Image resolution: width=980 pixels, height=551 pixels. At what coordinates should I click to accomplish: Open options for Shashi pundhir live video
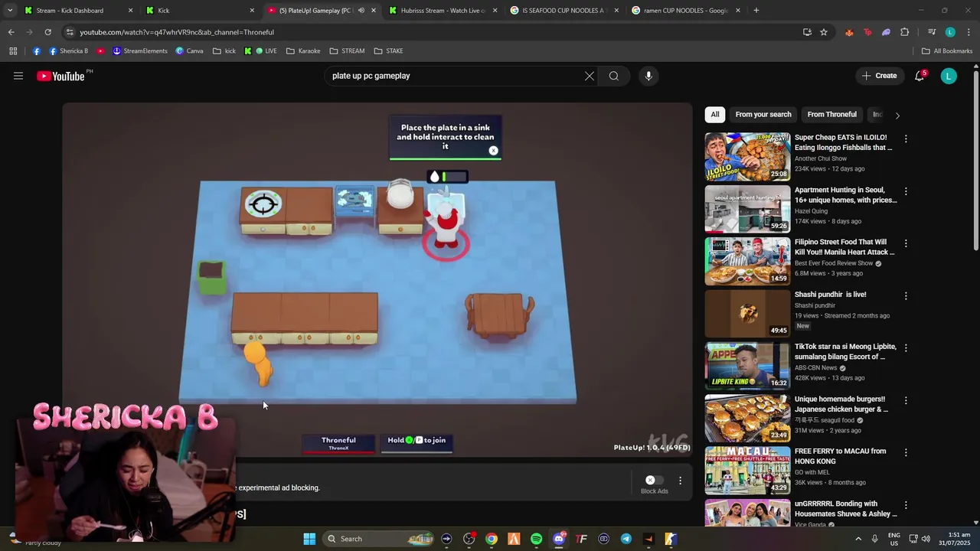pyautogui.click(x=906, y=295)
